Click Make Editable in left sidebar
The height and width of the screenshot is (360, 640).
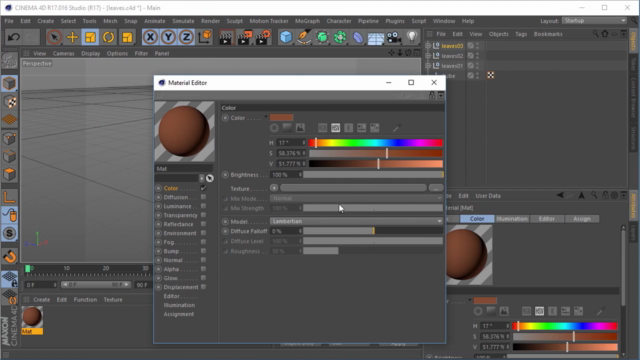pos(9,61)
